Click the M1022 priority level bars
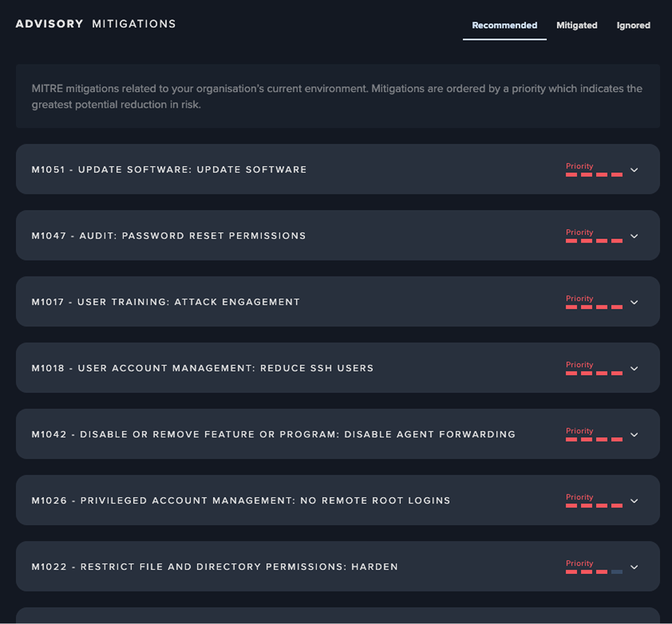The height and width of the screenshot is (624, 672). 594,567
